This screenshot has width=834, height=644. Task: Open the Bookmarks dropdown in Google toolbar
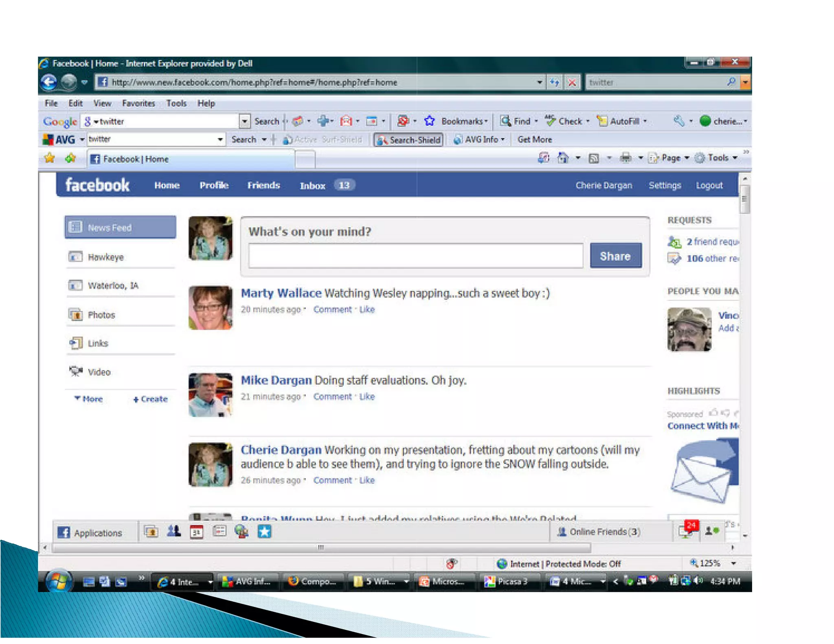[485, 121]
